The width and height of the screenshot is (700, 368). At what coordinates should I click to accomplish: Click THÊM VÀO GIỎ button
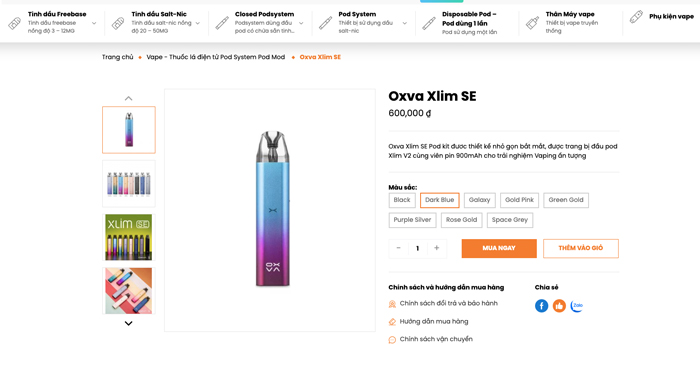(581, 248)
